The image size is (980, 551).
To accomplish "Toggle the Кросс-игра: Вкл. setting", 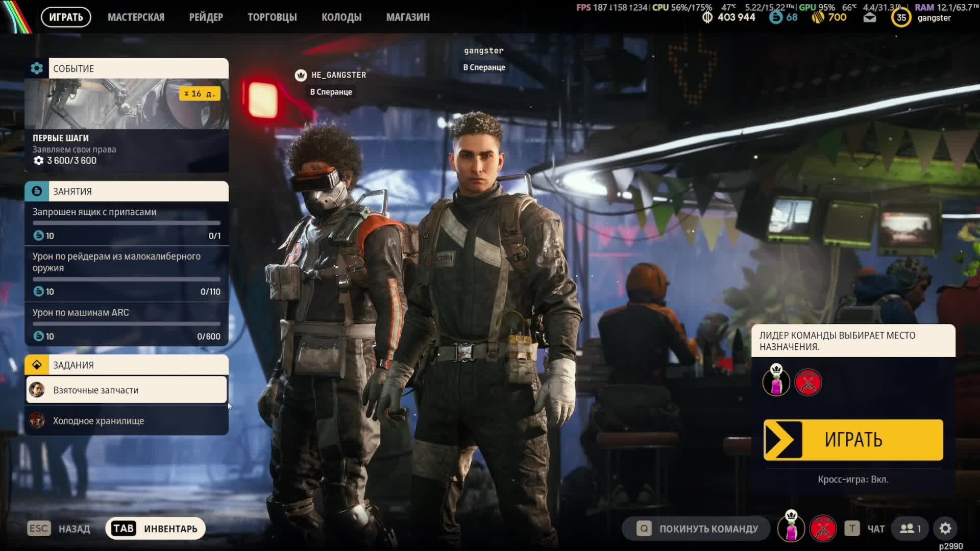I will [853, 479].
